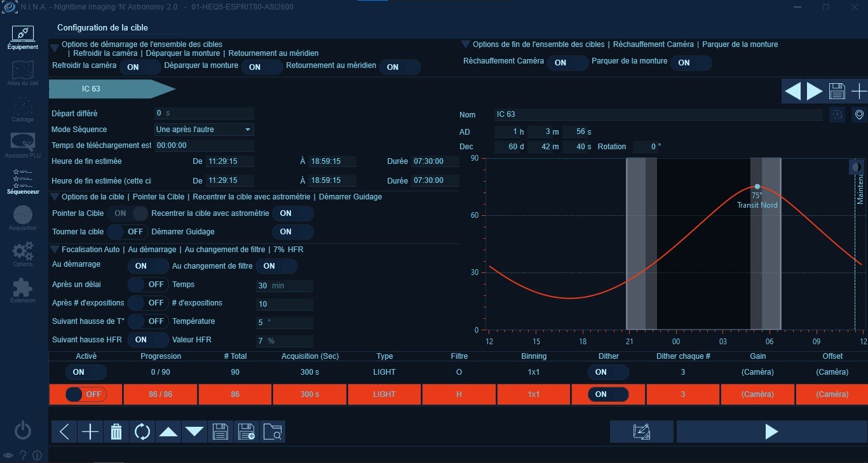Open the Atlas du ciel sidebar section
Screen dimensions: 868x463
23,73
